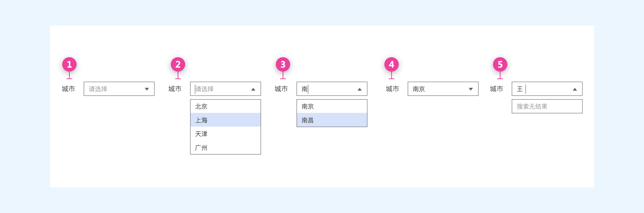Click pink annotation marker number 5
Image resolution: width=644 pixels, height=213 pixels.
click(x=500, y=64)
